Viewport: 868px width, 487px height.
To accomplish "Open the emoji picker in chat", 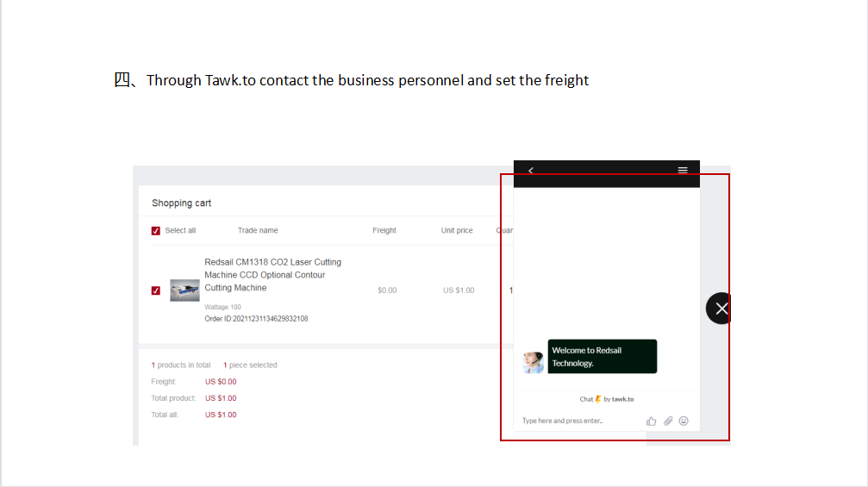I will point(684,421).
